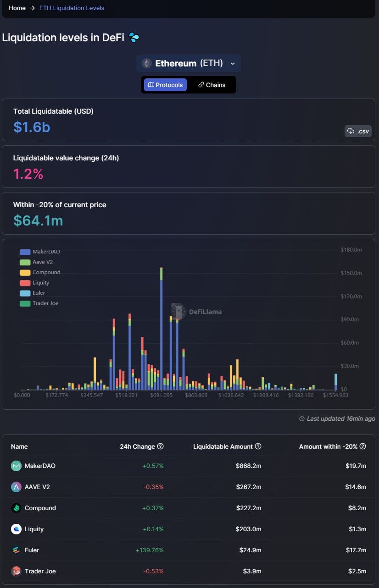Click the Name column header
379x588 pixels.
pos(19,446)
